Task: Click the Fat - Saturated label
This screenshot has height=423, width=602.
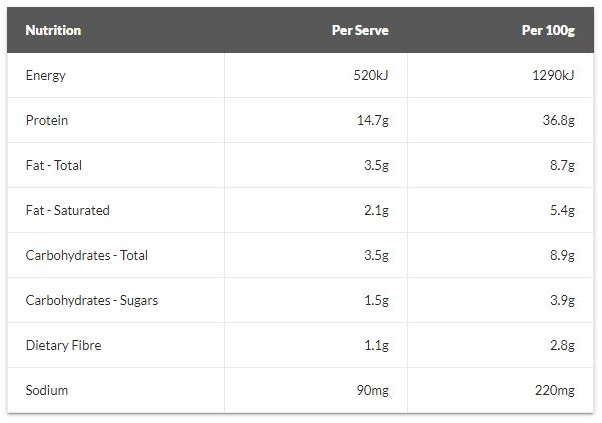Action: (68, 210)
